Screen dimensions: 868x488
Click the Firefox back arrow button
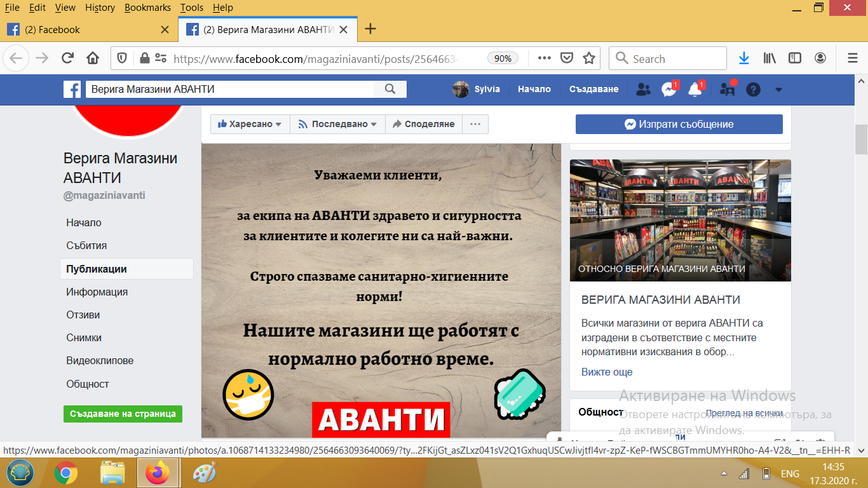[x=16, y=58]
